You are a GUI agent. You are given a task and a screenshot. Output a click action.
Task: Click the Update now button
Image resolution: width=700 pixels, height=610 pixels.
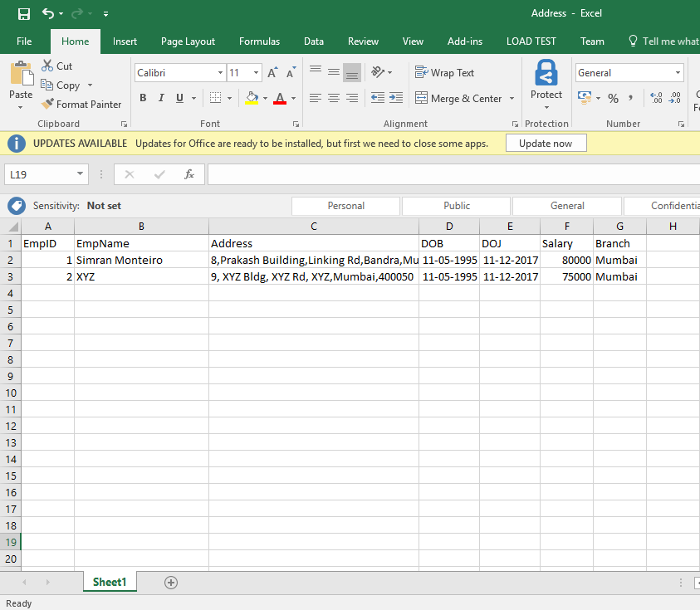click(x=546, y=142)
